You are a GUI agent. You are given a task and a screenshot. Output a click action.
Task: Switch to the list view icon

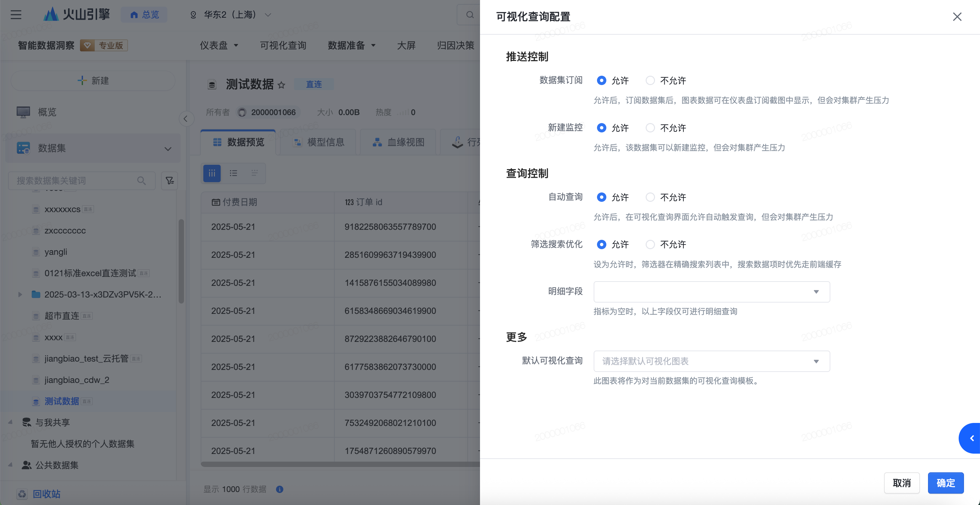pos(233,173)
